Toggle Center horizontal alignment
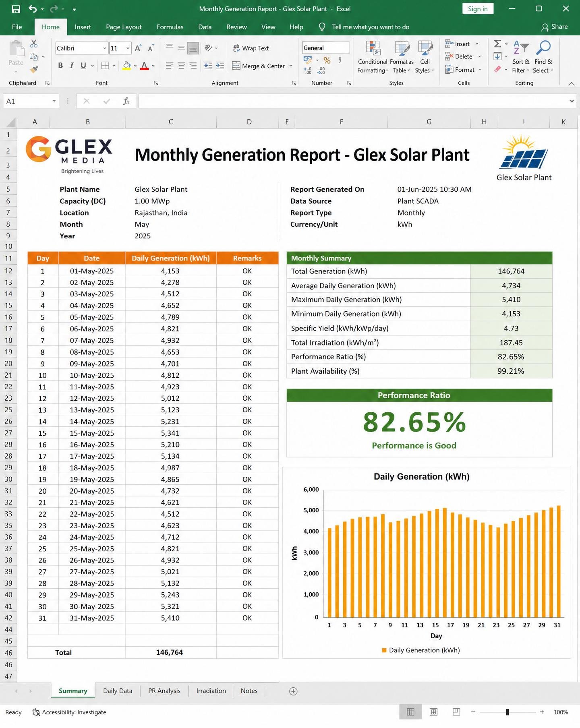 tap(181, 66)
